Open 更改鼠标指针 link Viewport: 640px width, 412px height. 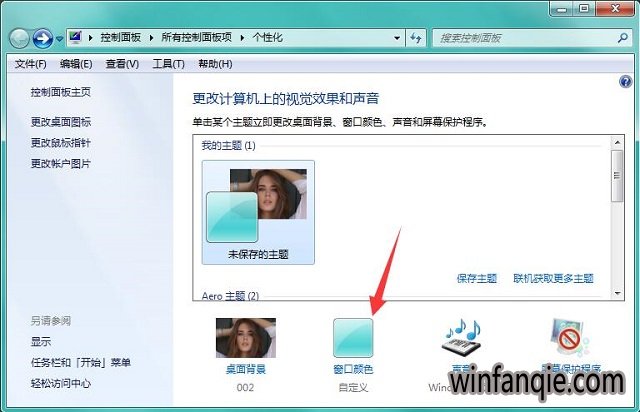point(61,143)
